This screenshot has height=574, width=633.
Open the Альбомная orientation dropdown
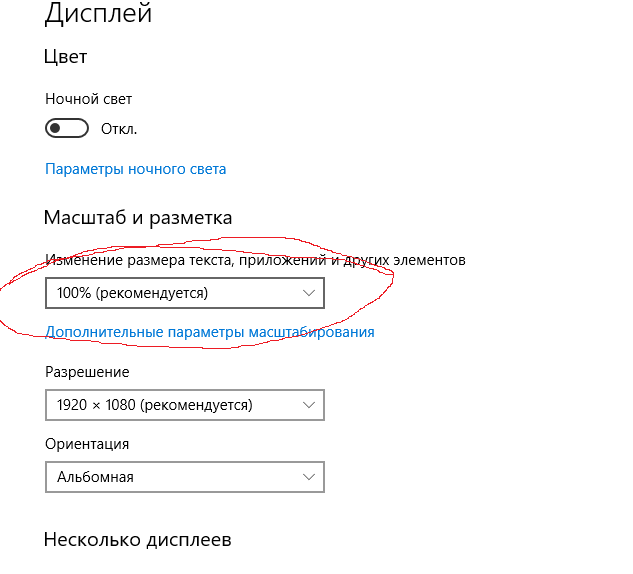click(x=185, y=477)
